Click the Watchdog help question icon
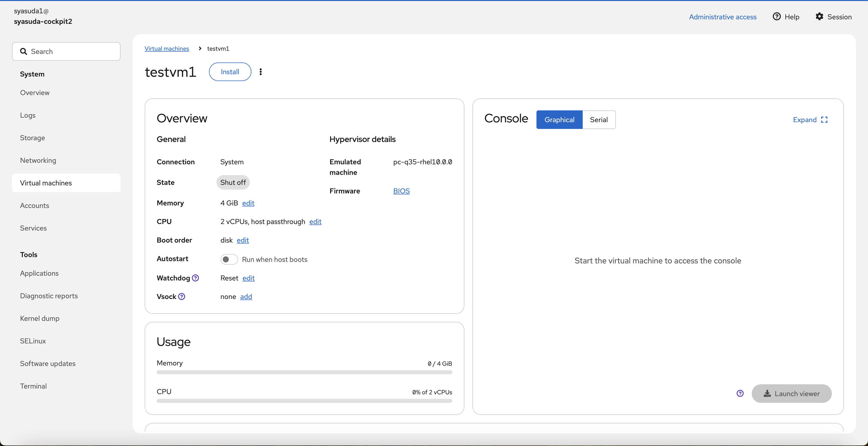The height and width of the screenshot is (446, 868). pyautogui.click(x=195, y=278)
